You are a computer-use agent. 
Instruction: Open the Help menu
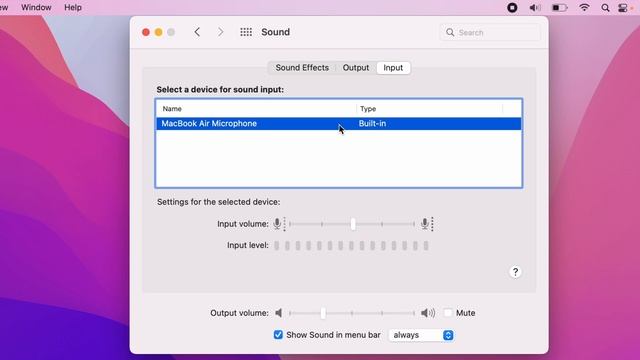pos(73,8)
